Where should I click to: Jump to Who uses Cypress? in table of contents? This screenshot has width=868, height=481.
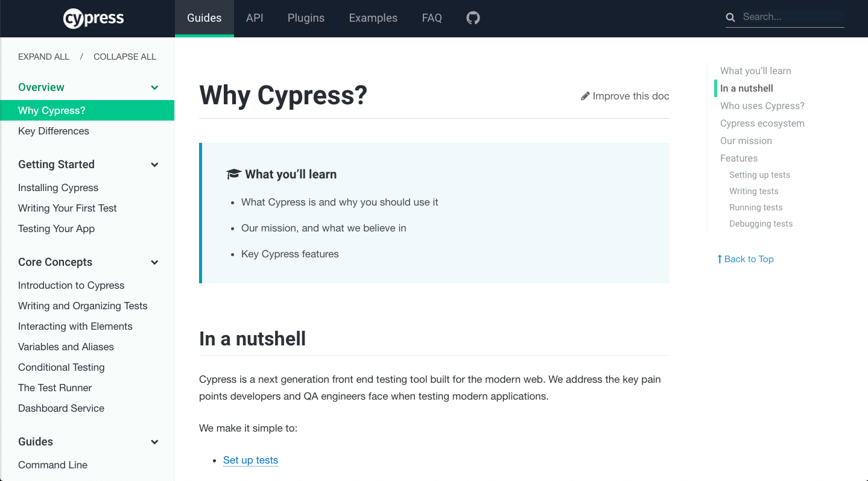pyautogui.click(x=762, y=105)
